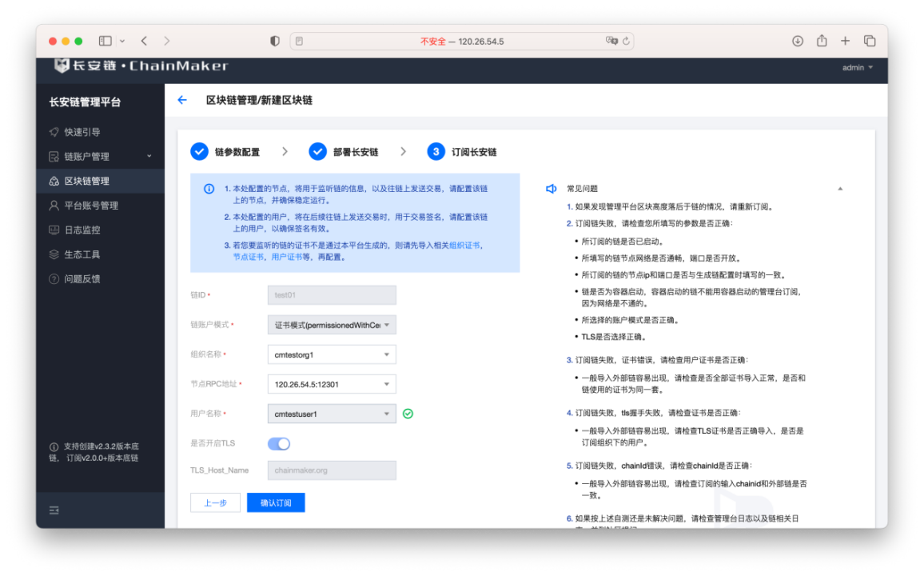The image size is (924, 576).
Task: Click the 上一步 button
Action: click(215, 503)
